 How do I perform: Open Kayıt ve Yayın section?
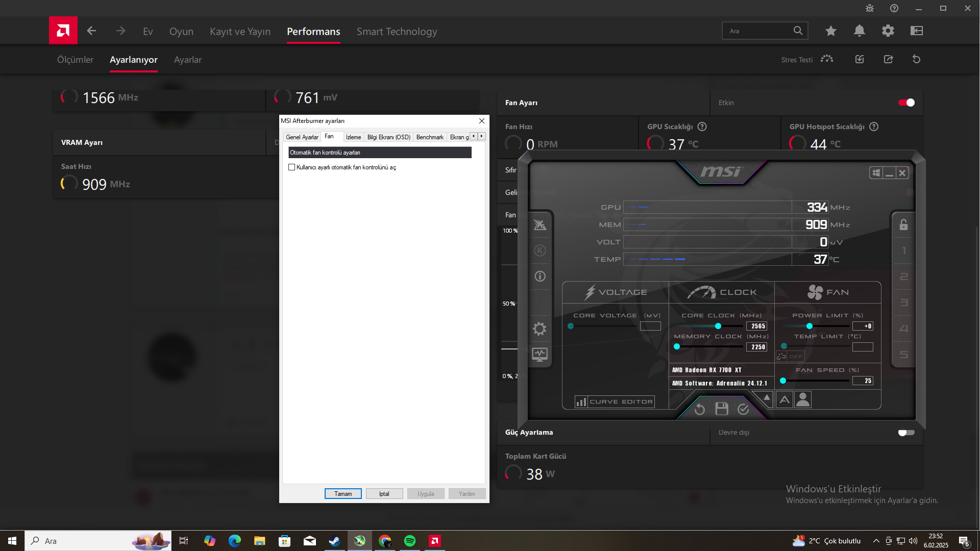pyautogui.click(x=240, y=32)
